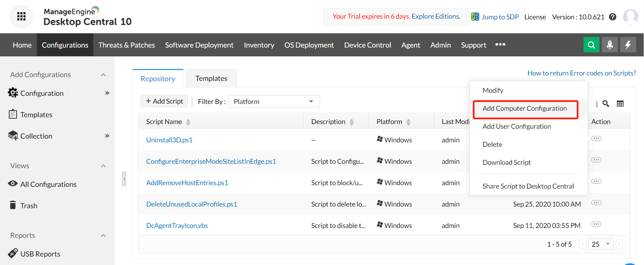The image size is (644, 265).
Task: Open the ConfigureEnterpriseModeSiteListInEdge.ps1 script link
Action: click(x=211, y=161)
